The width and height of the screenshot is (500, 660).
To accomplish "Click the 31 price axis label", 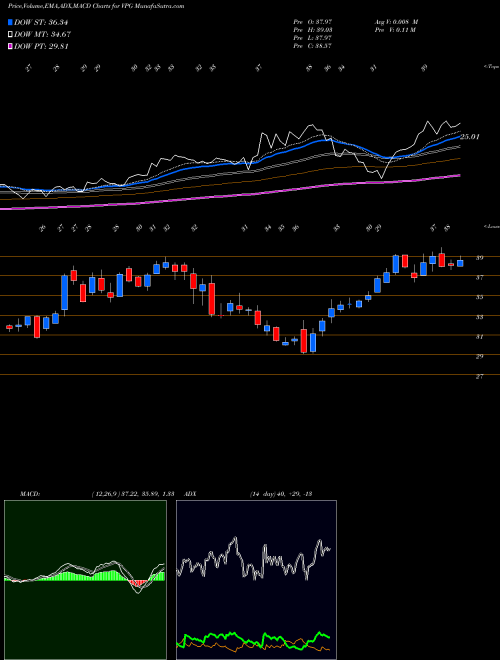I will pos(479,337).
